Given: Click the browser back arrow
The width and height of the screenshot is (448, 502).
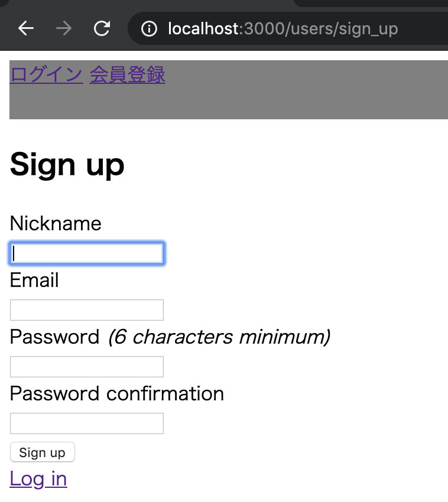Looking at the screenshot, I should click(x=25, y=28).
